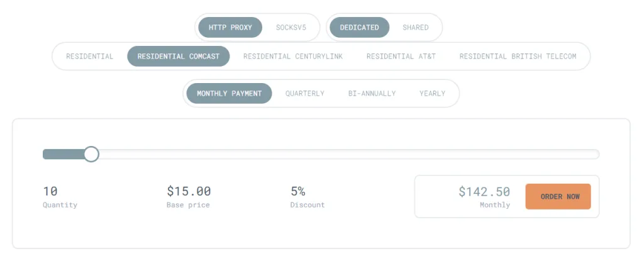Switch to Bi-Annually billing
This screenshot has height=263, width=644.
(372, 94)
